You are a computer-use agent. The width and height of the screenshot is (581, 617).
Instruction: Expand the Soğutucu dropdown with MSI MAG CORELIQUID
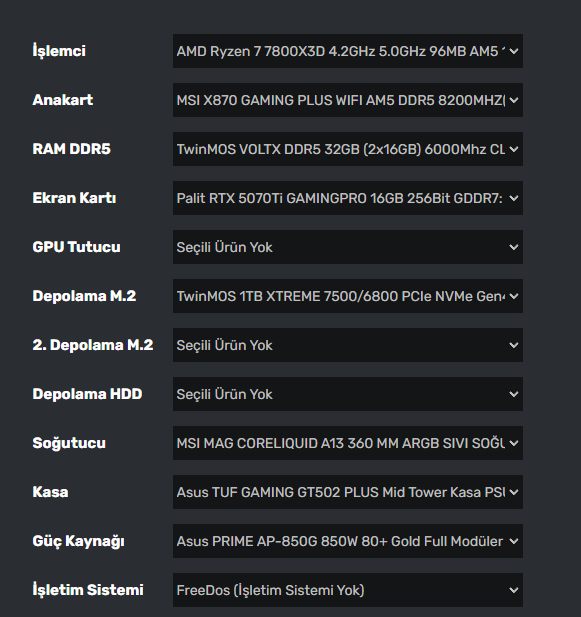click(348, 443)
